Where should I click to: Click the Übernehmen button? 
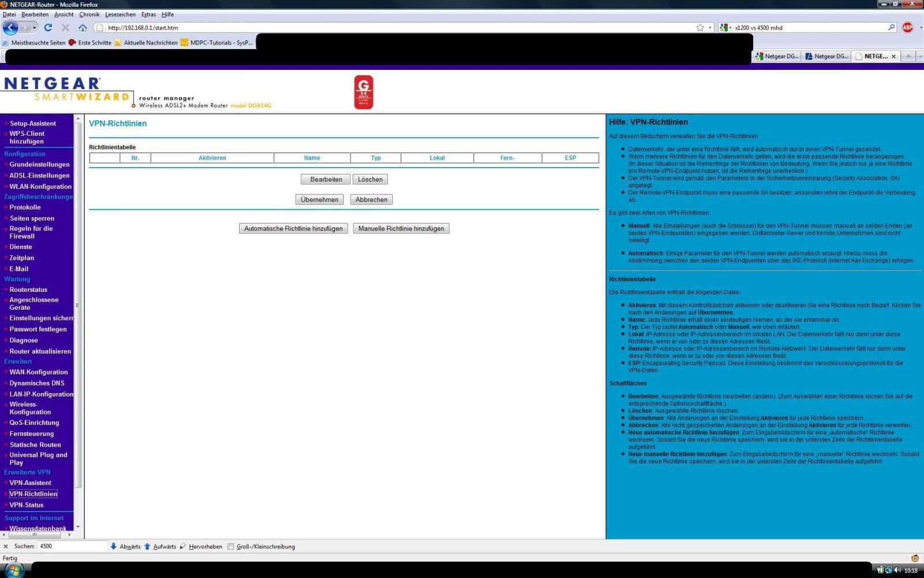pos(319,199)
